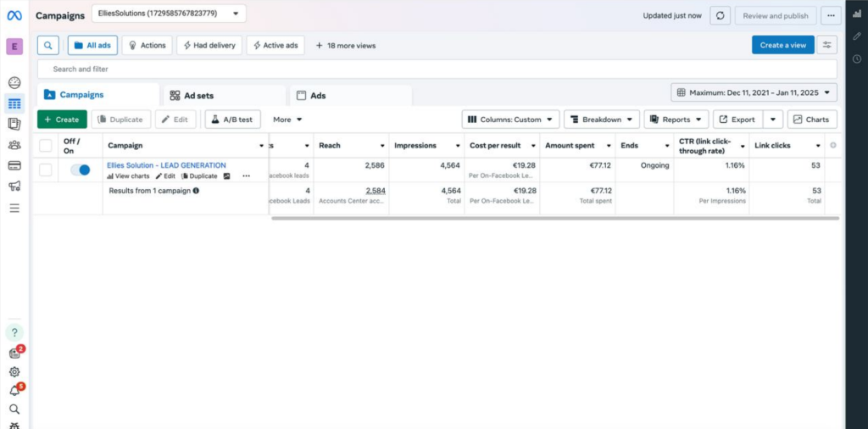The height and width of the screenshot is (429, 868).
Task: Select the Had delivery view
Action: tap(209, 46)
